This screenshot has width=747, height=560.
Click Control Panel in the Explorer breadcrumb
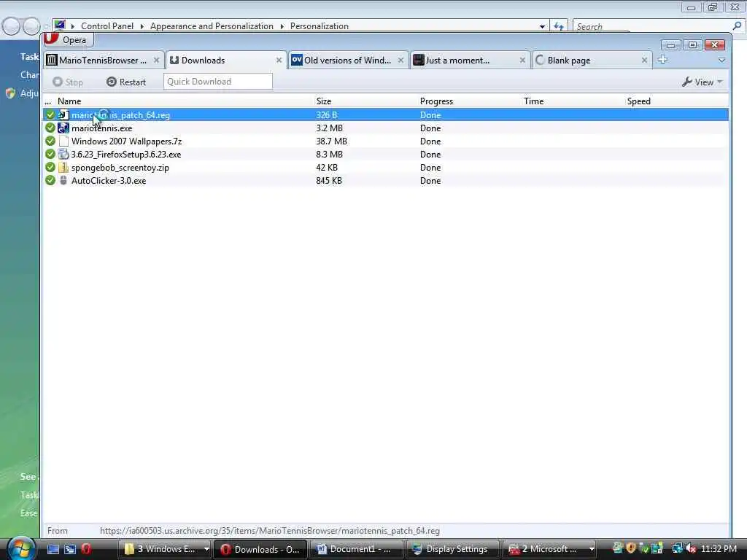tap(107, 26)
